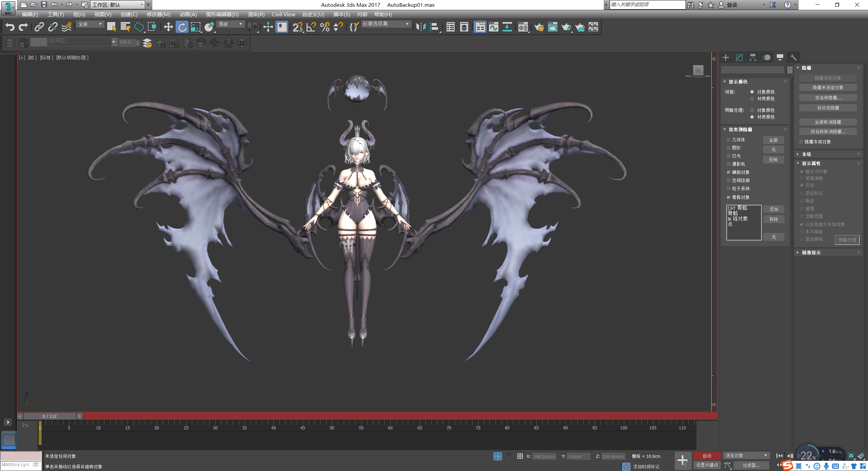Open the 选定对象 key filter dropdown
Screen dimensions: 868x471
[746, 455]
